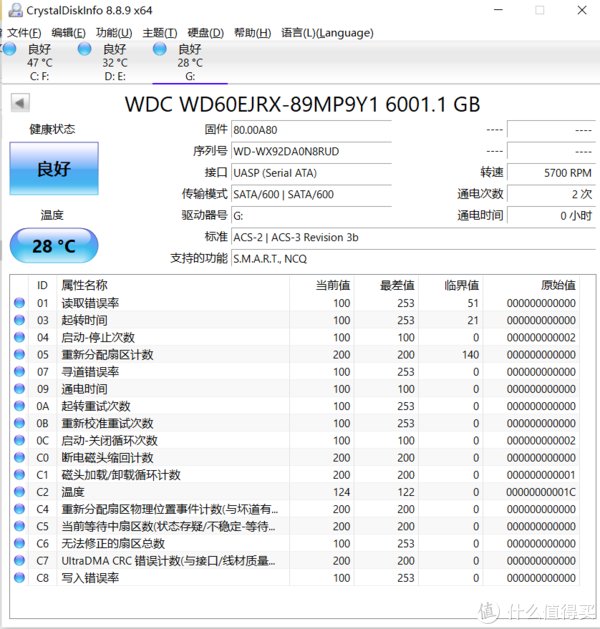
Task: Click status dot for C7 UltraDMA CRC row
Action: tap(19, 560)
